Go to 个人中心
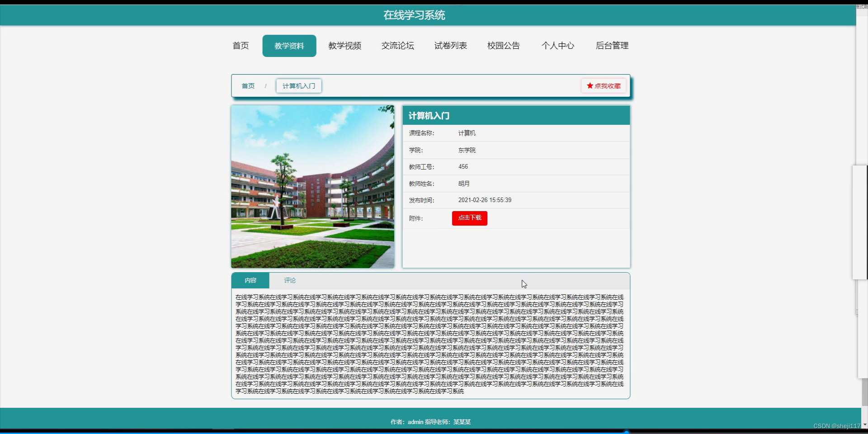 click(558, 45)
